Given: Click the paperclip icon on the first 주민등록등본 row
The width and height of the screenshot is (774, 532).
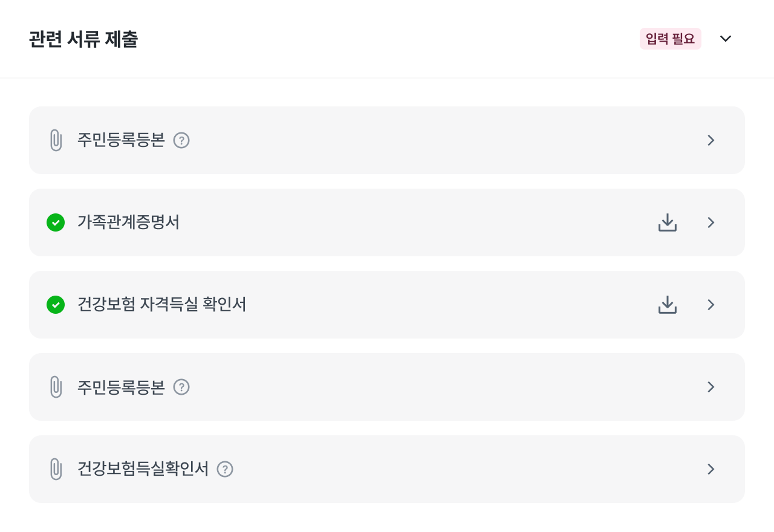Looking at the screenshot, I should pos(56,140).
